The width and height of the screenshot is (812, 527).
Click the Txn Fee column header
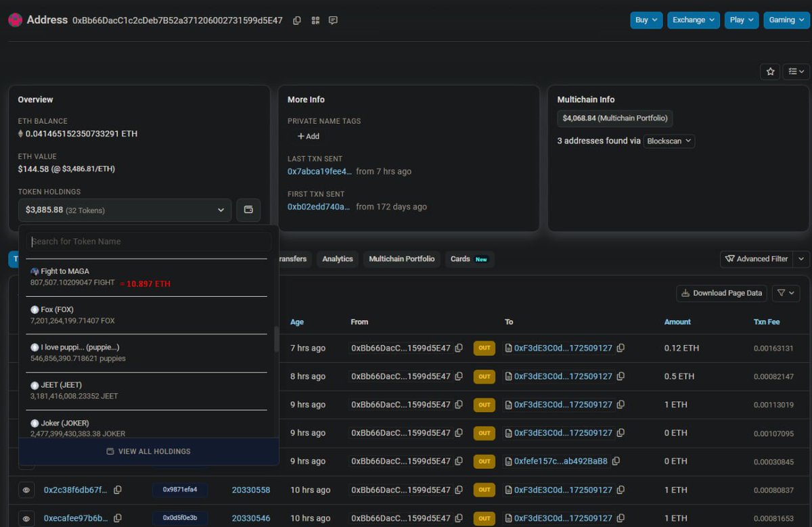coord(767,322)
